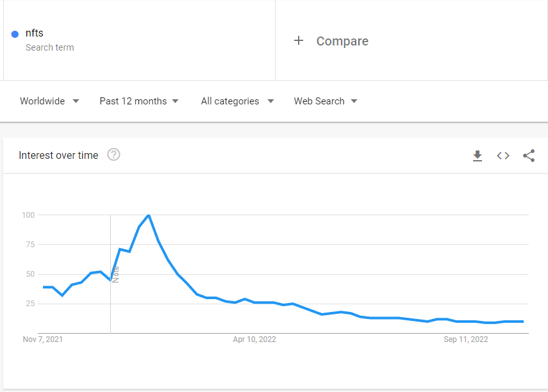Open the embed code icon
The width and height of the screenshot is (548, 392).
(x=503, y=156)
